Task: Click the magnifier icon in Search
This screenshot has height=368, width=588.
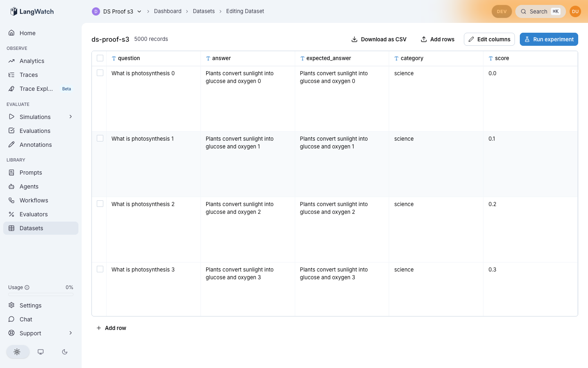Action: 523,11
